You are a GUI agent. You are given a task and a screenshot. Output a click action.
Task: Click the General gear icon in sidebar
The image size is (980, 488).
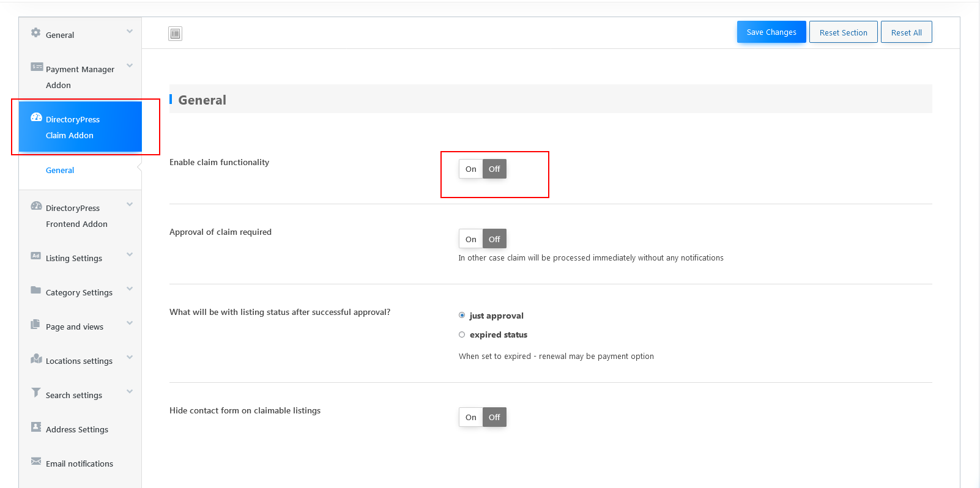click(x=36, y=32)
